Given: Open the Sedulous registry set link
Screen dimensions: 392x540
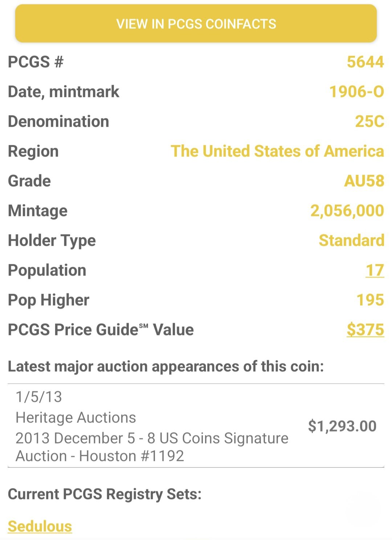Looking at the screenshot, I should [40, 526].
